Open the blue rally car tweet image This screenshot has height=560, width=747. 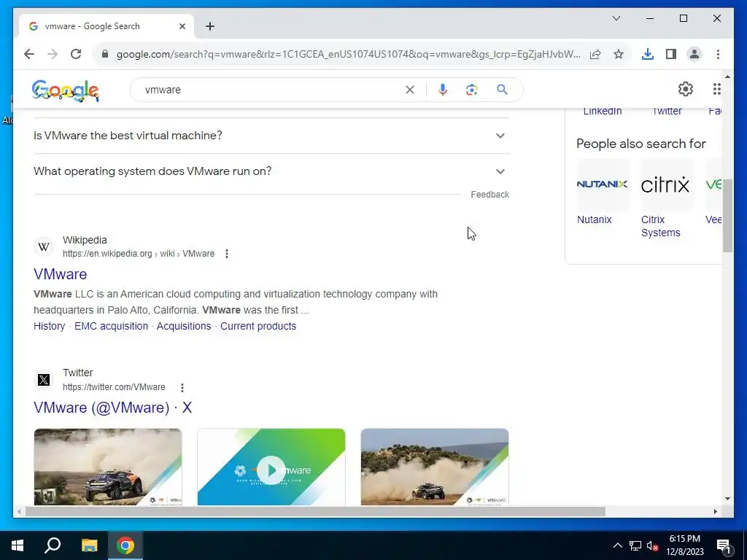(x=108, y=467)
